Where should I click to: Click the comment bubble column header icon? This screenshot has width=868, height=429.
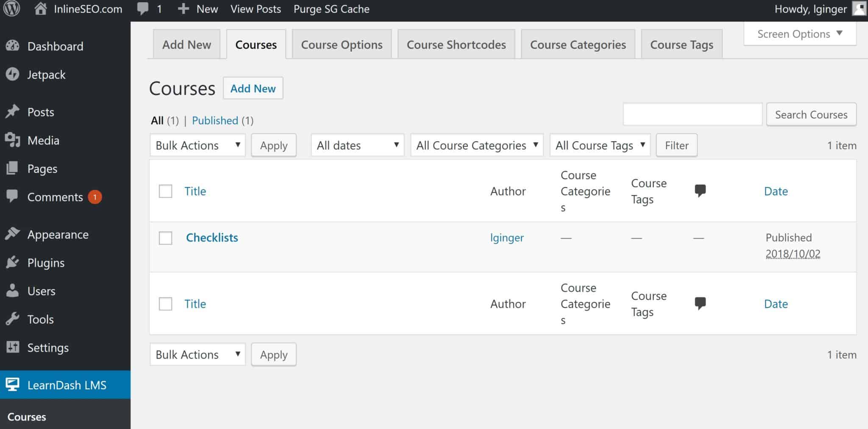pos(700,191)
